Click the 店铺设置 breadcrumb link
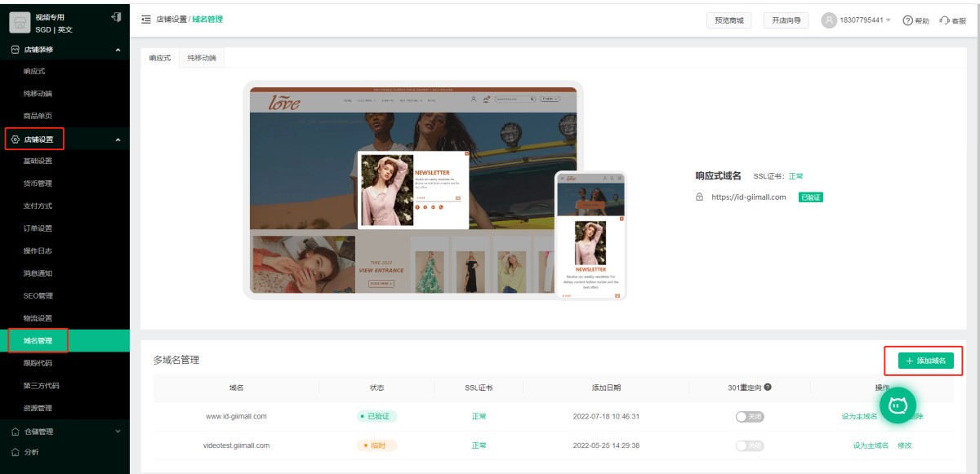 (171, 19)
